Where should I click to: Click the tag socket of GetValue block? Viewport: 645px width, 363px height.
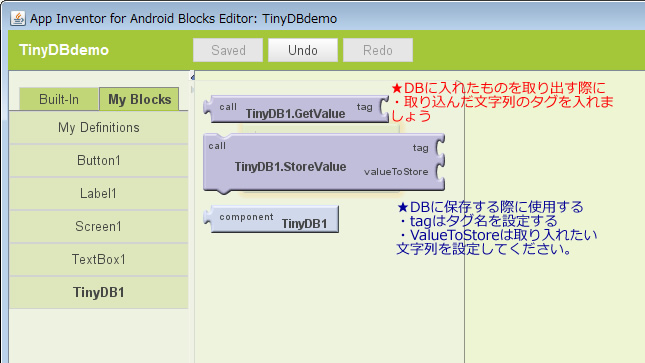click(x=383, y=107)
